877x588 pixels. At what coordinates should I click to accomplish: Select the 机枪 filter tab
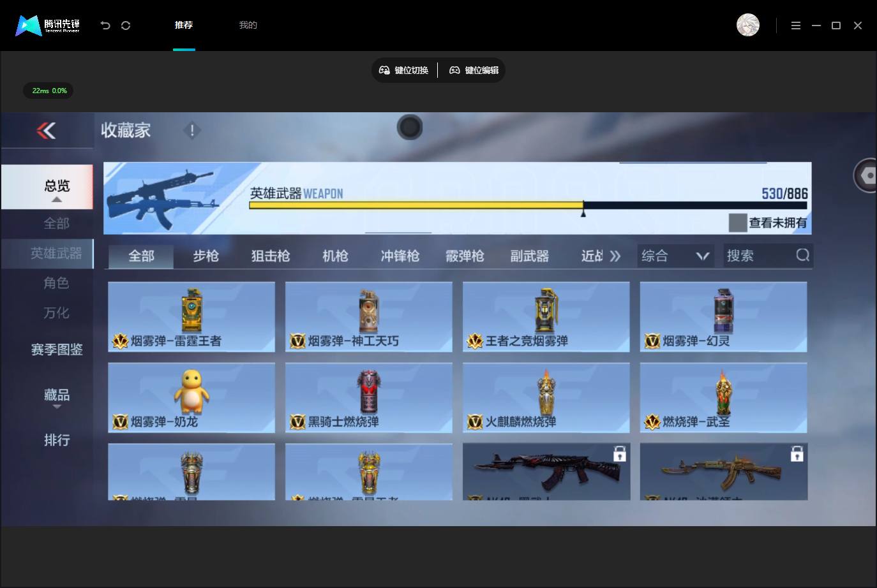[335, 256]
